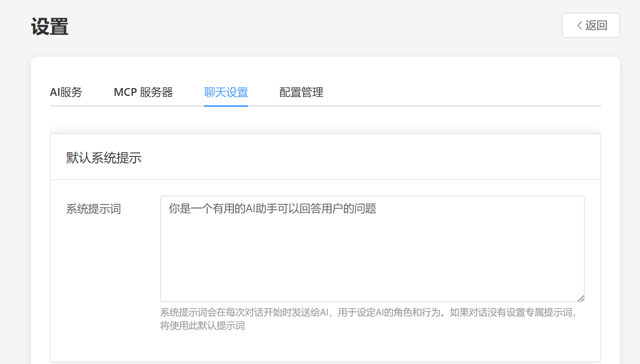Click the 返回 button to go back
This screenshot has height=364, width=640.
coord(591,25)
